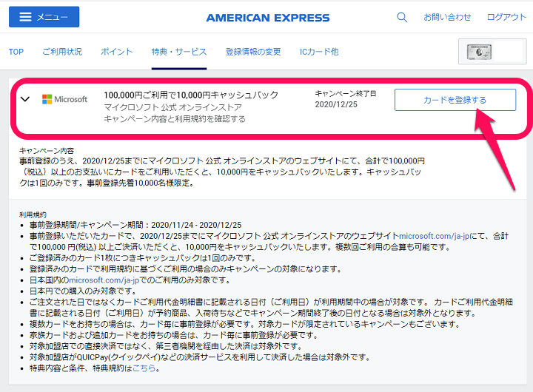Open the メニュー hamburger menu button
The width and height of the screenshot is (533, 392).
[44, 17]
